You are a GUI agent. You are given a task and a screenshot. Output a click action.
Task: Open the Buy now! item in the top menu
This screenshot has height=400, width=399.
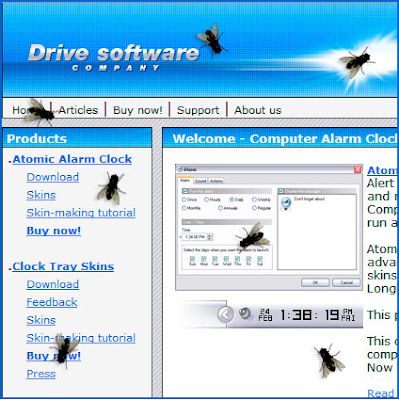point(138,110)
